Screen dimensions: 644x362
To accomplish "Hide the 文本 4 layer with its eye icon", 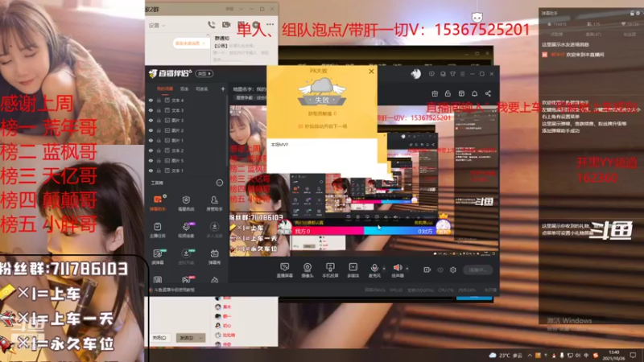I will (151, 100).
